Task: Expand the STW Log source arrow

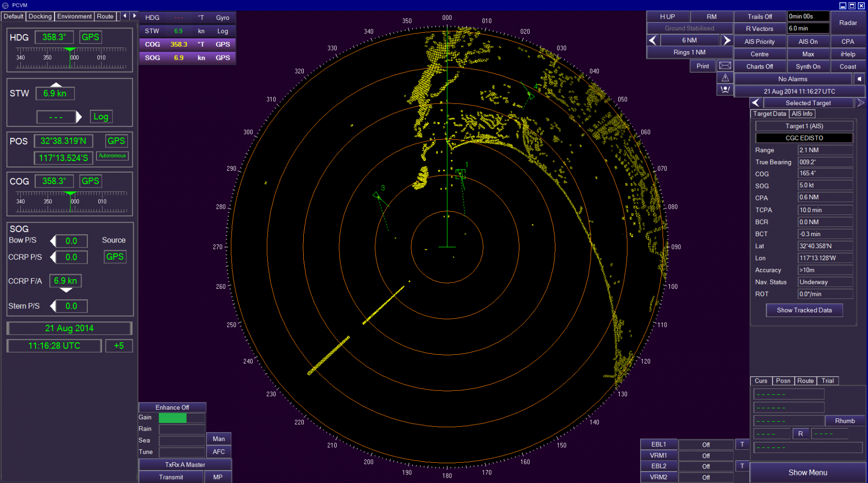Action: [79, 117]
